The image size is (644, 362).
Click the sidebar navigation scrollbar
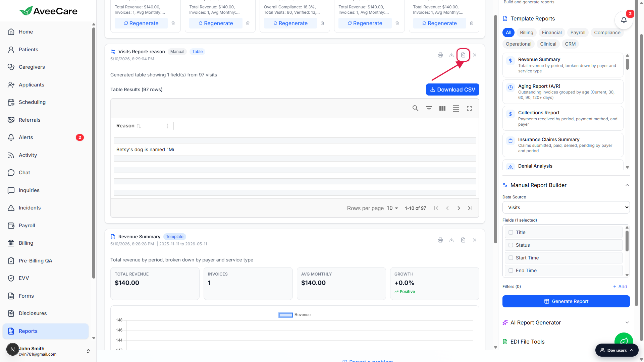[x=94, y=153]
